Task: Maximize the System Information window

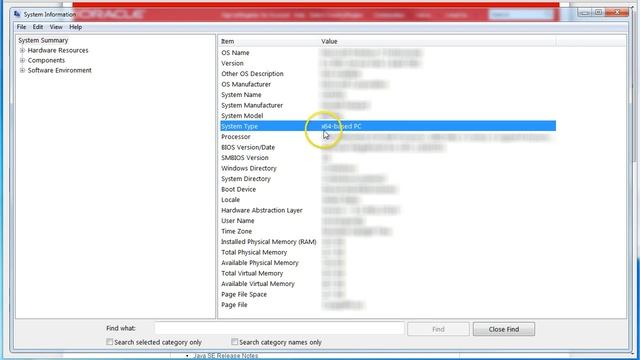Action: pyautogui.click(x=598, y=13)
